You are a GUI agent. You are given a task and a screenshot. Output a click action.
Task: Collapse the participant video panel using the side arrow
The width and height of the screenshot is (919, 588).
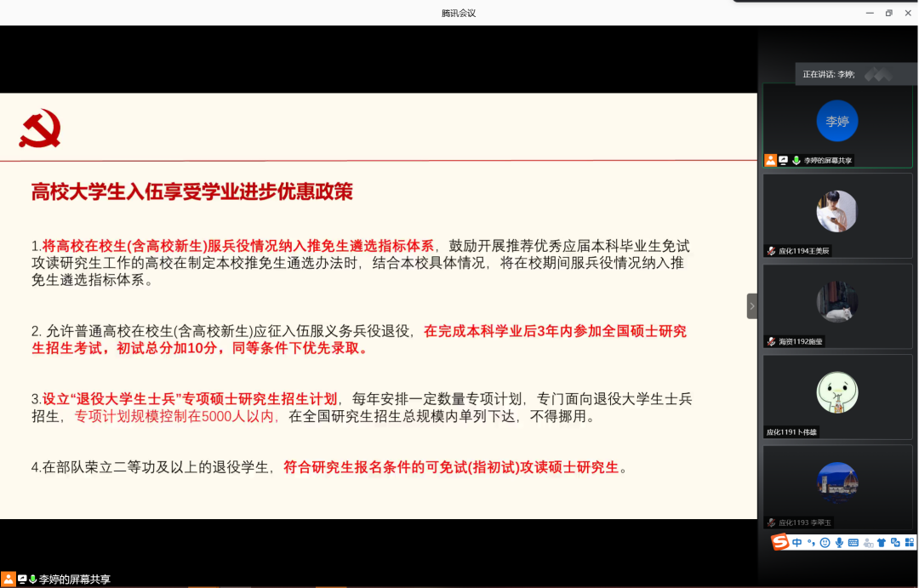coord(751,306)
